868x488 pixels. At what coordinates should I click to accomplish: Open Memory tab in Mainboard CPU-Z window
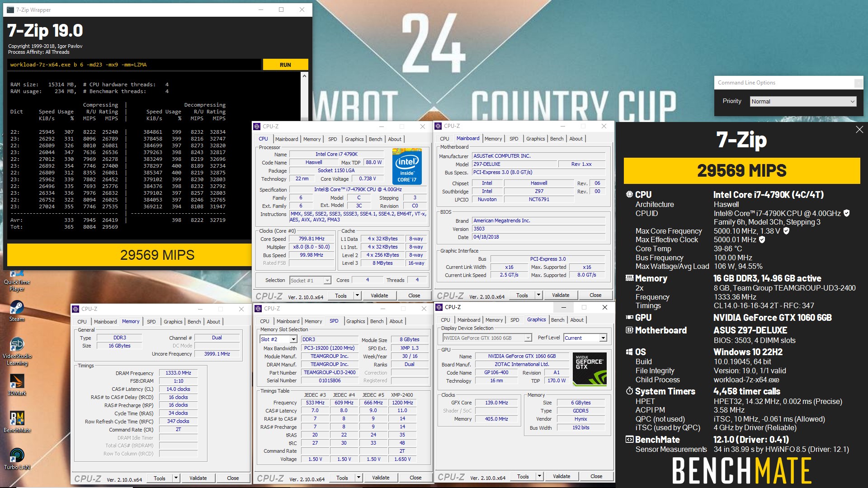[x=493, y=139]
